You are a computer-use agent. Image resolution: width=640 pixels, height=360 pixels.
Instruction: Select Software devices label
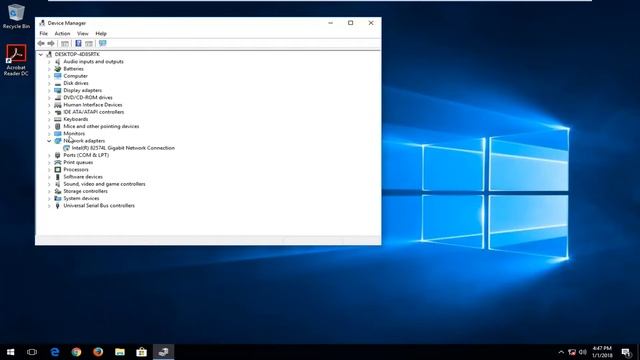(x=83, y=177)
